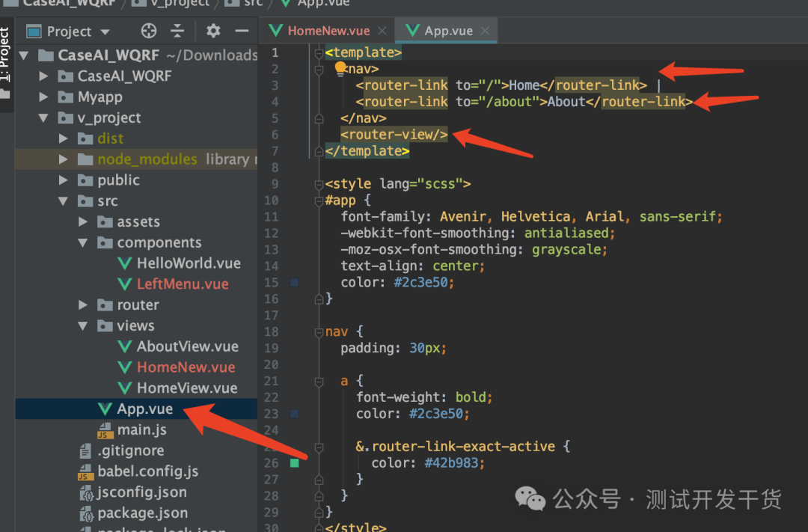Open package.json file

point(143,513)
